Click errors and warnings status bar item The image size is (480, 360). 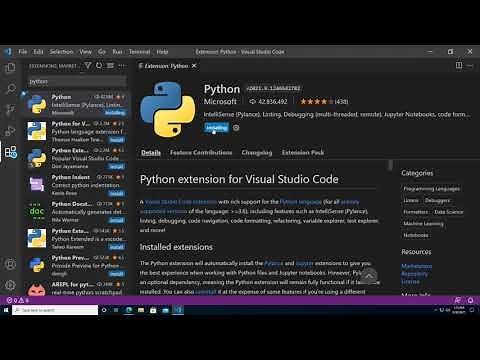[x=18, y=300]
